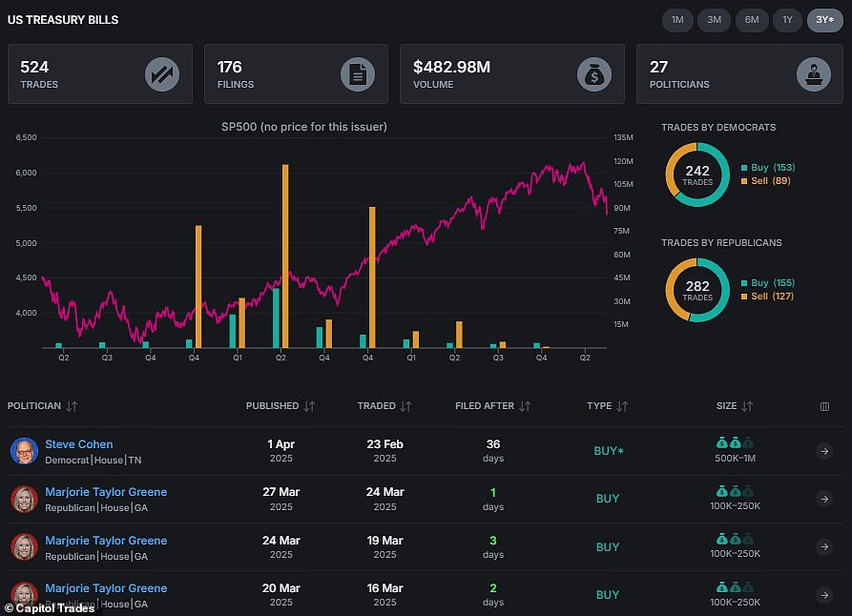Image resolution: width=852 pixels, height=616 pixels.
Task: Click the politicians podium icon
Action: (x=813, y=73)
